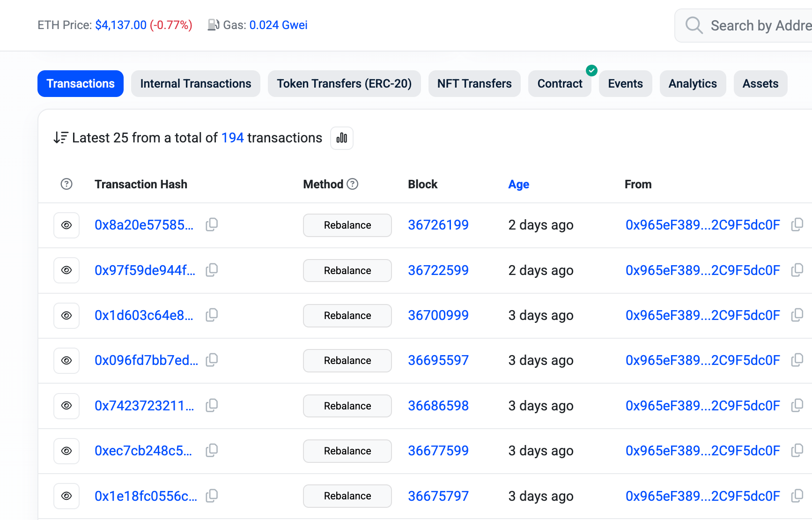The image size is (812, 520).
Task: Click the sort icon before Latest 25
Action: tap(61, 138)
